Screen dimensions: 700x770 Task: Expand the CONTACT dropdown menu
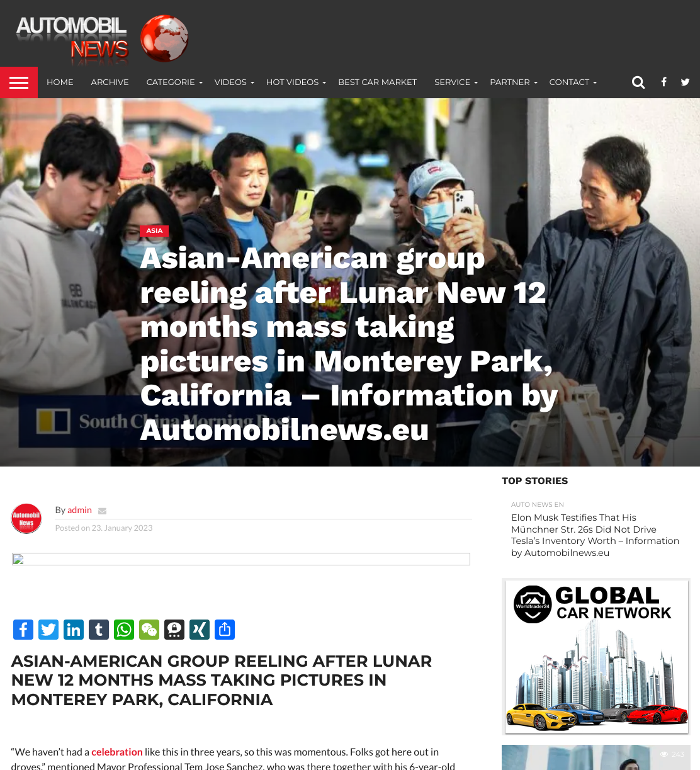click(573, 82)
